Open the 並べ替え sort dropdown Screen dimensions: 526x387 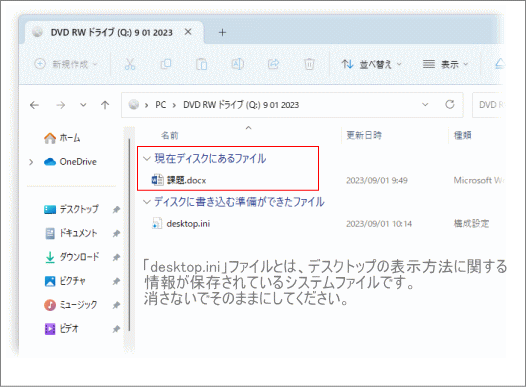371,64
